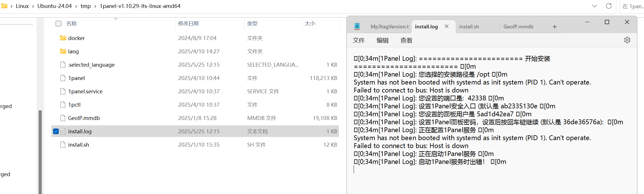The width and height of the screenshot is (644, 194).
Task: Click the GeoIP.mmdb file icon
Action: (x=63, y=118)
